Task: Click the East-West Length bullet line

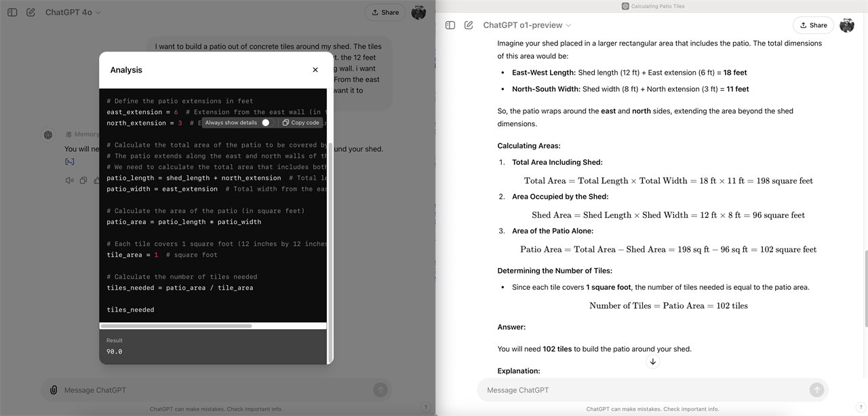Action: pos(629,73)
